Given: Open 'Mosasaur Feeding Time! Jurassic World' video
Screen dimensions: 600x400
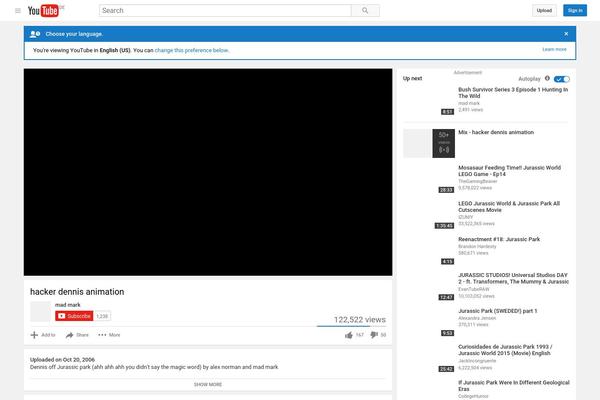Looking at the screenshot, I should [509, 171].
